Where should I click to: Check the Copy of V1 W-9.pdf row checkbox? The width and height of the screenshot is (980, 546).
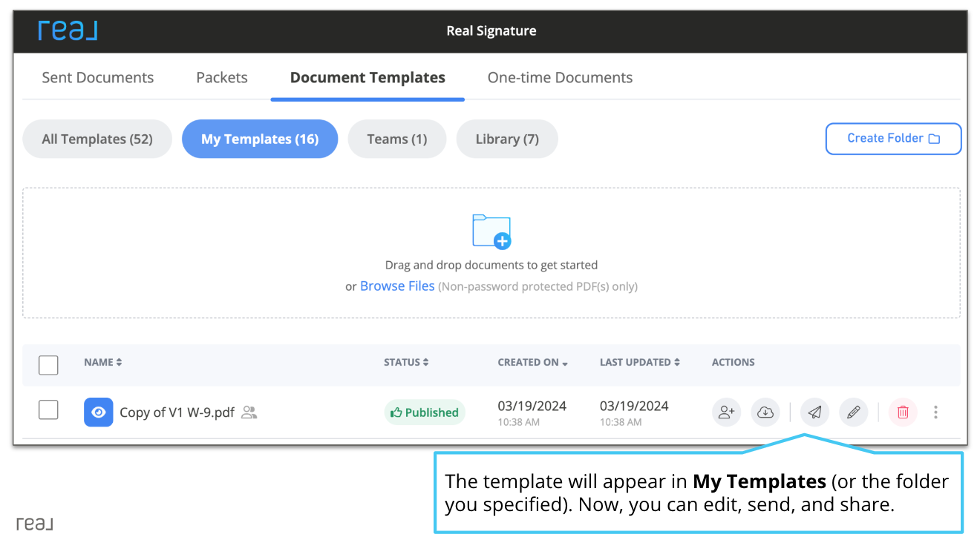(48, 409)
